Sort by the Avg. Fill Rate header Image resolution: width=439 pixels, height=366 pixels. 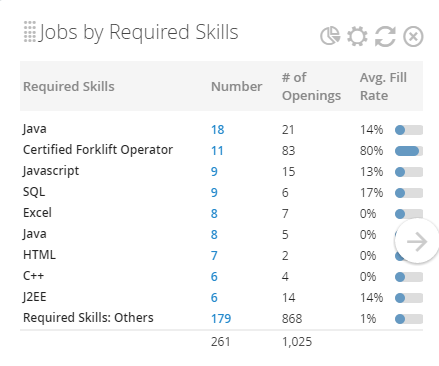click(x=383, y=86)
